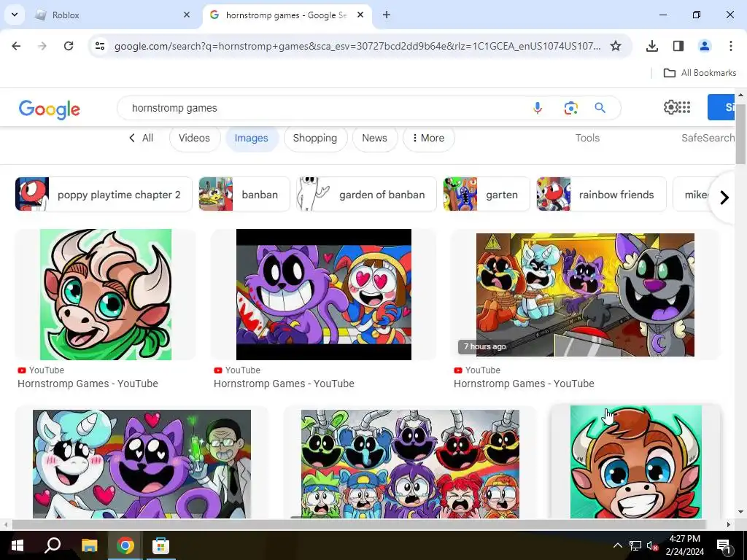This screenshot has height=560, width=747.
Task: Click the vertical page scrollbar
Action: [740, 133]
